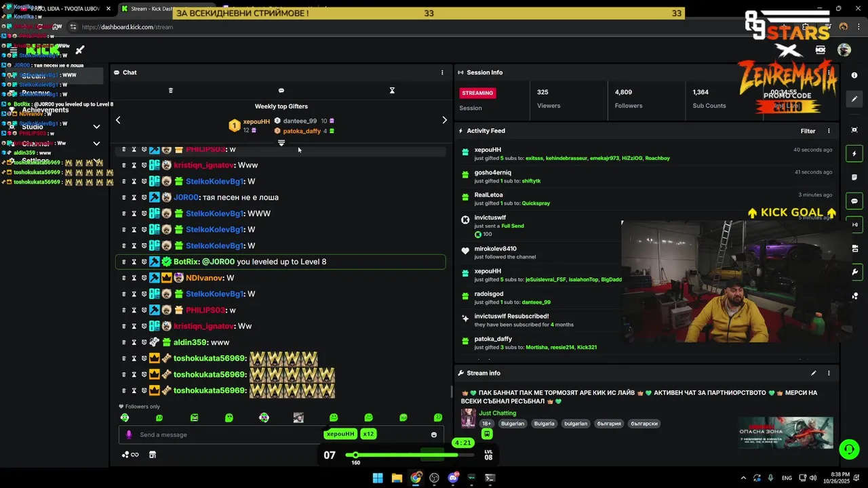Image resolution: width=868 pixels, height=488 pixels.
Task: Click the Send a message input field
Action: tap(281, 435)
